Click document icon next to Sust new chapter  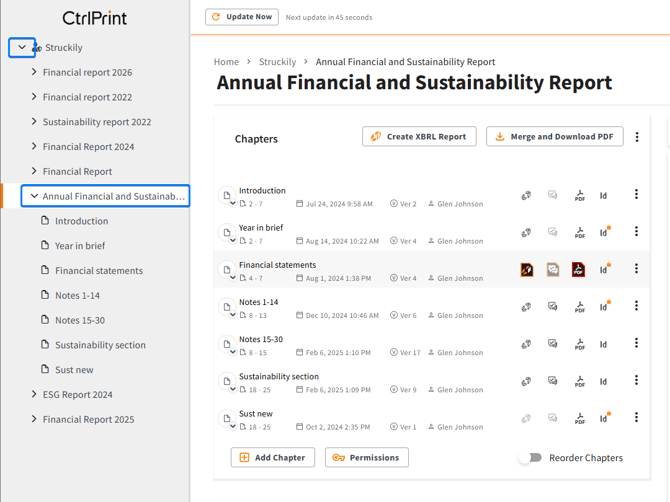coord(227,419)
